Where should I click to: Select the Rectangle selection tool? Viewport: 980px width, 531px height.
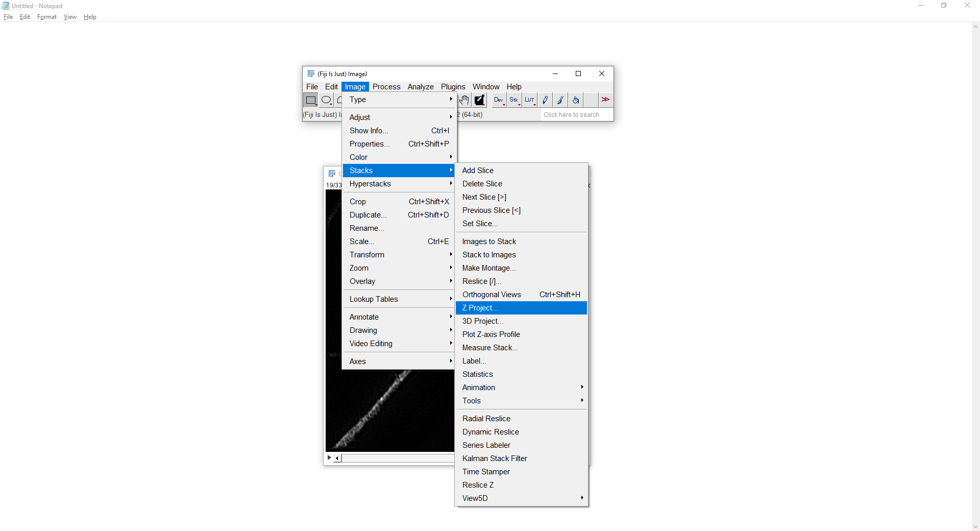pos(310,100)
